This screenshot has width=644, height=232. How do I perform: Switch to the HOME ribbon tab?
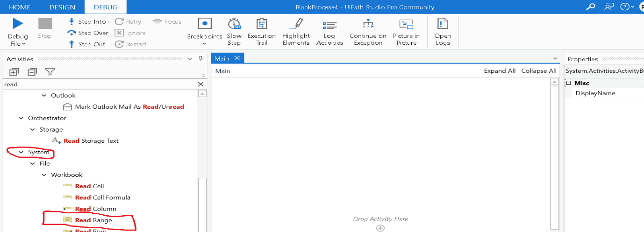point(21,7)
